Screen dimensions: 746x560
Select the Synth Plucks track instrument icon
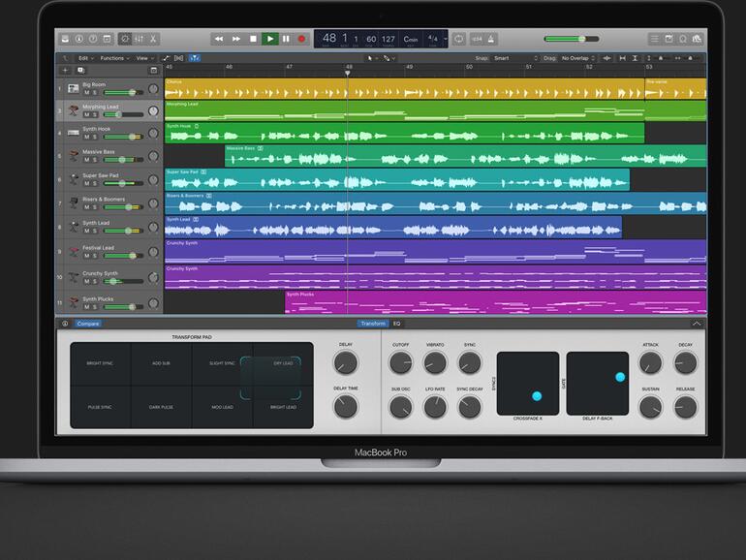pyautogui.click(x=74, y=302)
